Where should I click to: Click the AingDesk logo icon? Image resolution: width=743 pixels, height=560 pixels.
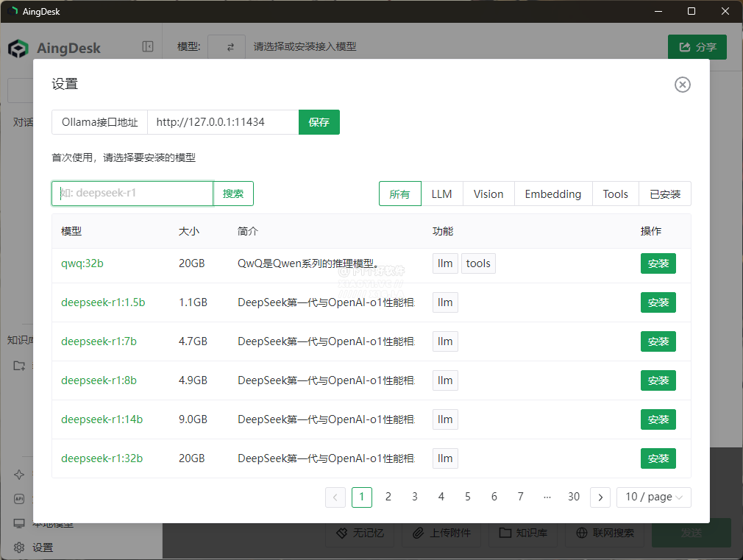click(x=18, y=49)
